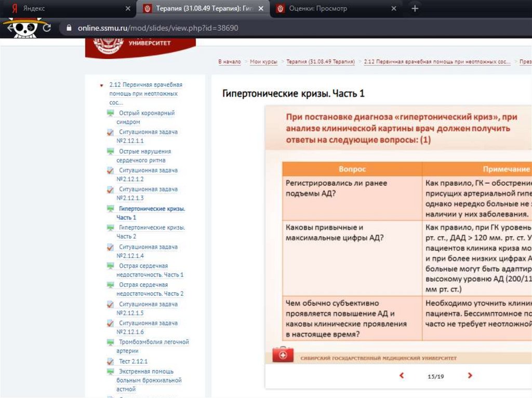
Task: Click the 15/19 slide counter
Action: (x=436, y=376)
